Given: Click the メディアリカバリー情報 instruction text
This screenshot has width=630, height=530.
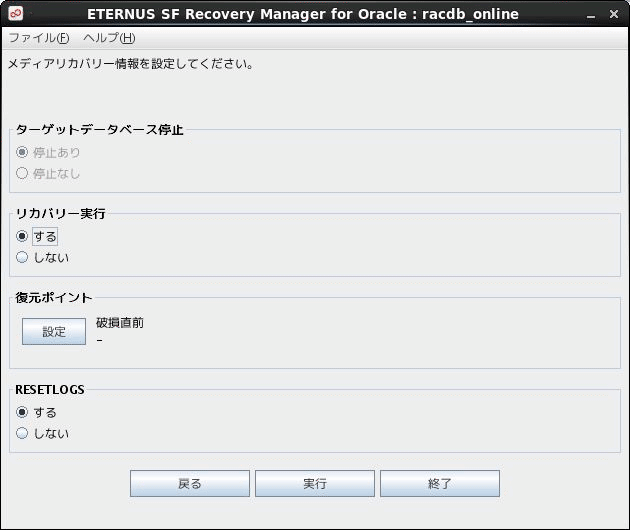Looking at the screenshot, I should tap(130, 64).
